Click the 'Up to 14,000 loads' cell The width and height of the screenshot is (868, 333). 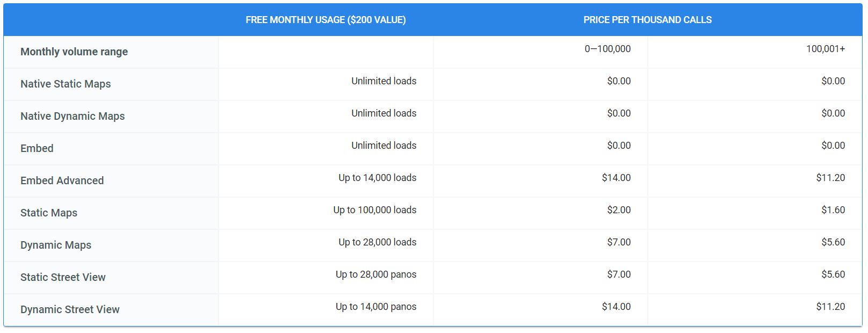click(x=377, y=178)
